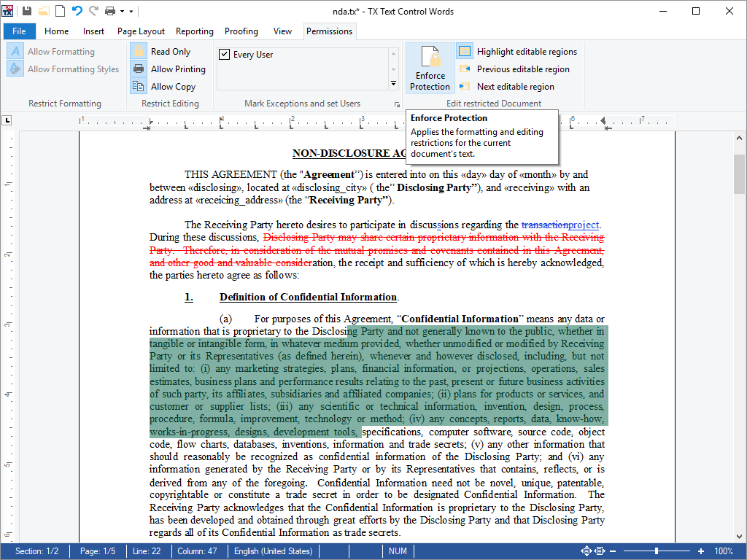Image resolution: width=747 pixels, height=560 pixels.
Task: Click the right indent marker on the ruler
Action: click(603, 120)
